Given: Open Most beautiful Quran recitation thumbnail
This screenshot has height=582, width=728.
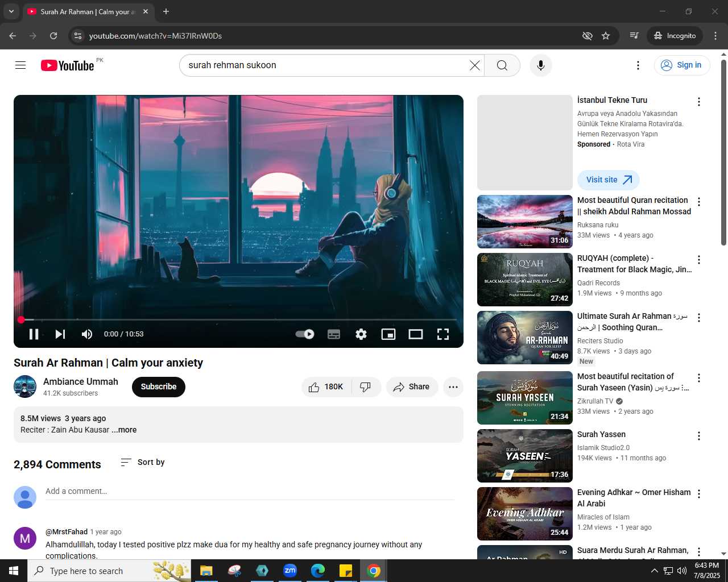Looking at the screenshot, I should (x=525, y=222).
